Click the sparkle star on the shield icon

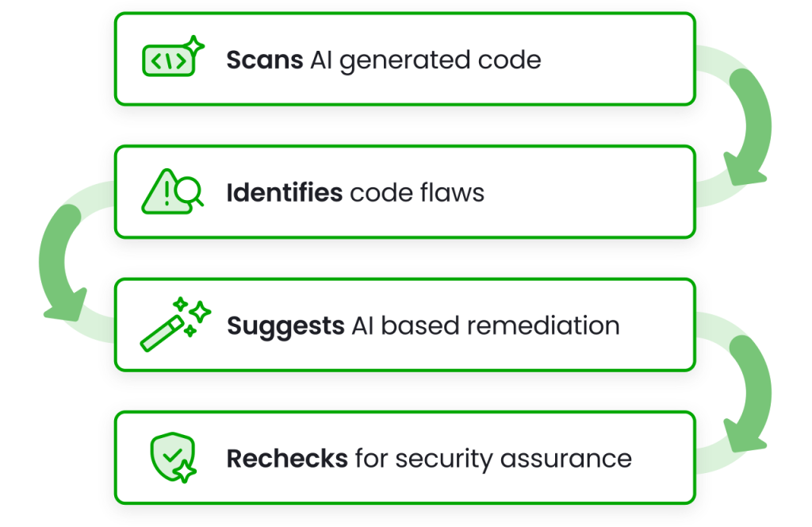184,471
